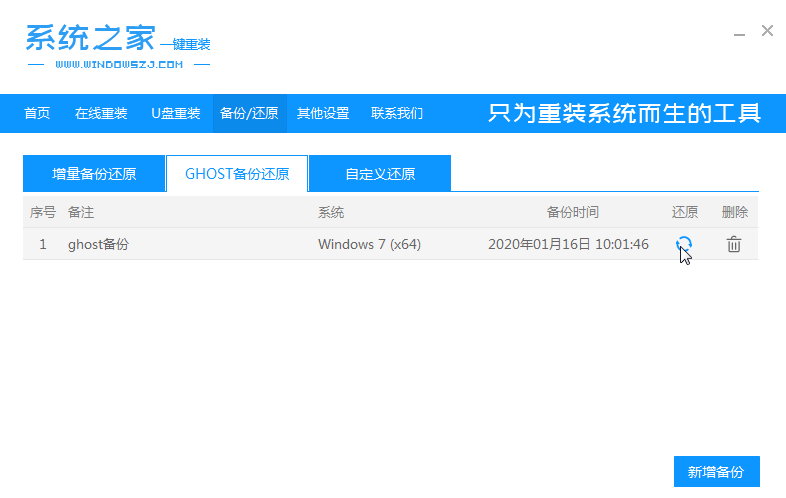Viewport: 786px width, 498px height.
Task: Click the restore icon for ghost备份
Action: pyautogui.click(x=683, y=244)
